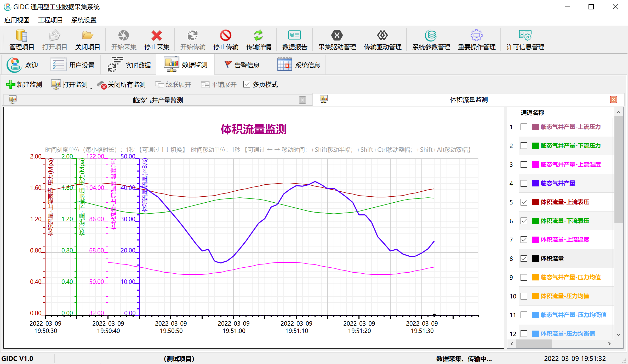
Task: Click channel list scroll right arrow
Action: [609, 344]
